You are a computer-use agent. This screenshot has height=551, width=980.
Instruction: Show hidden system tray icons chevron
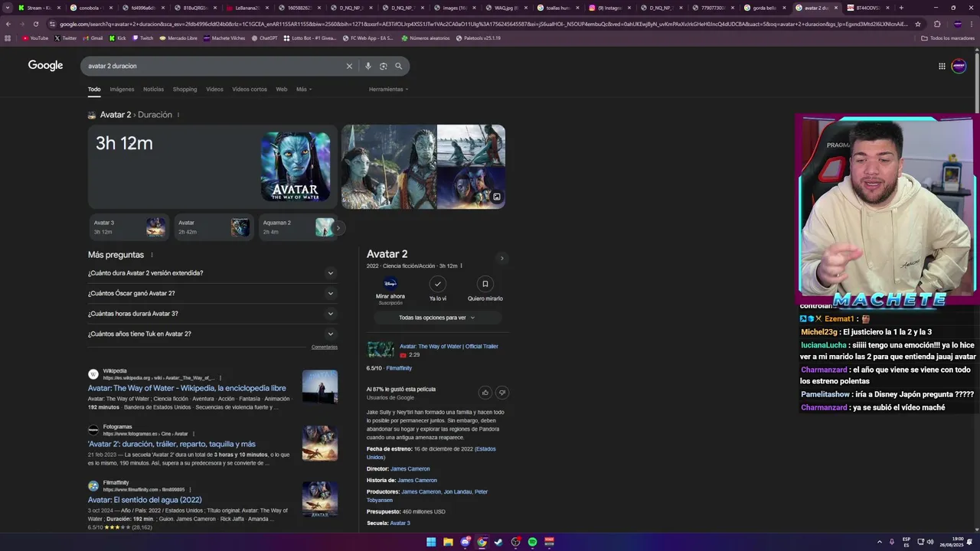tap(879, 542)
